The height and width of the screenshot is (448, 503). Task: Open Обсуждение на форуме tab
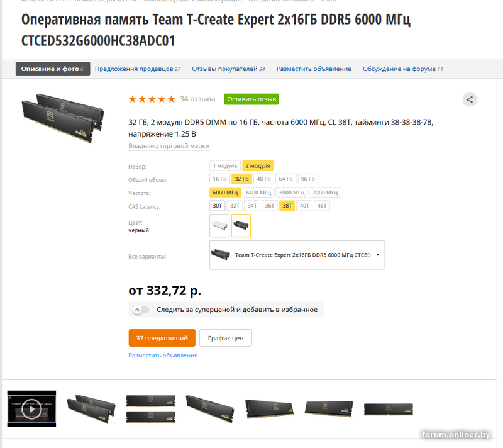coord(402,69)
